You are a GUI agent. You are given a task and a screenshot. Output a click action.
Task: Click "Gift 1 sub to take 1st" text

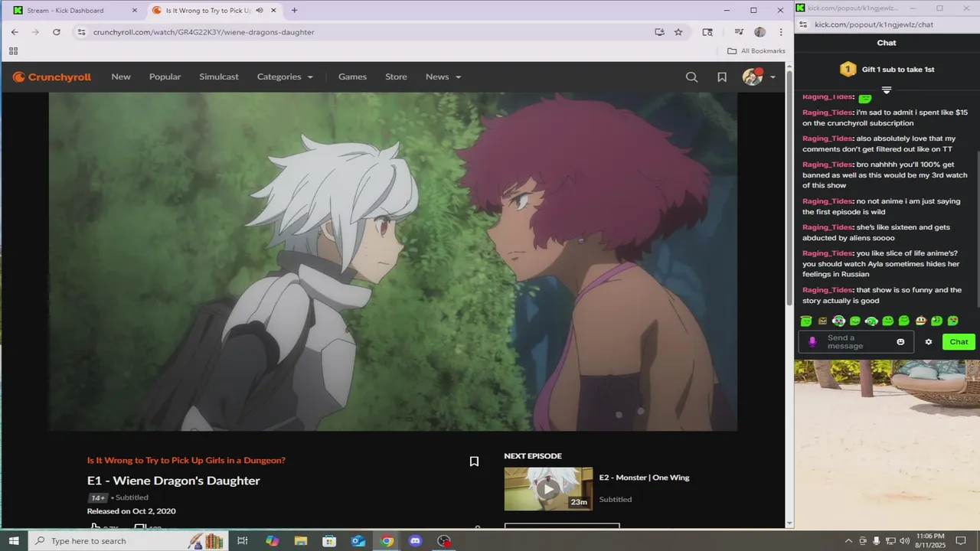(898, 70)
